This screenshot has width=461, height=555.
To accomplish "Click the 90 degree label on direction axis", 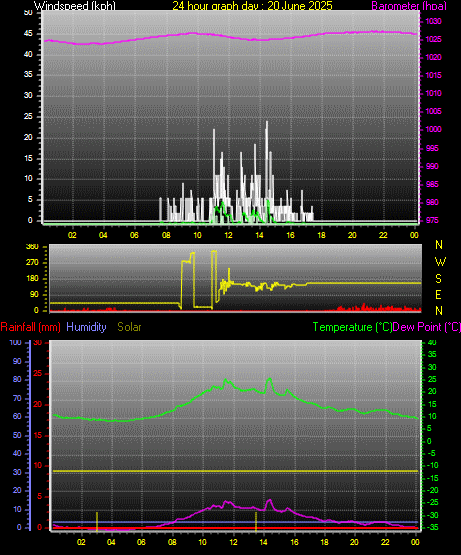I will [34, 295].
